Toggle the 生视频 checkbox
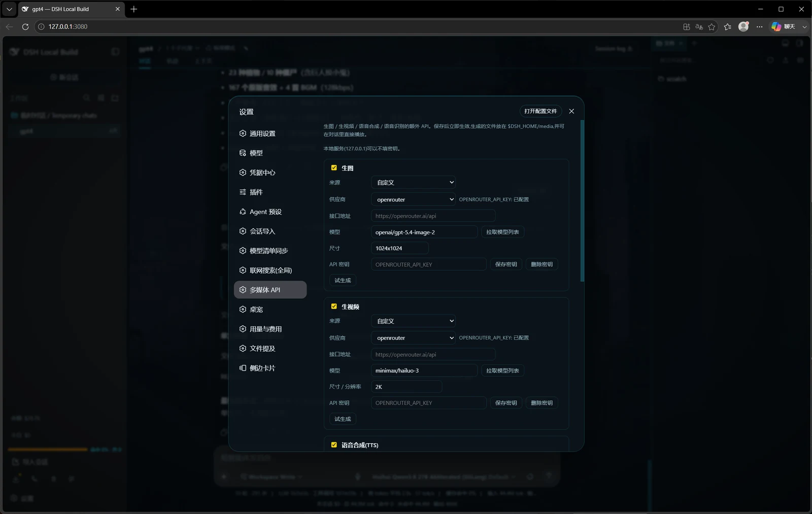Viewport: 812px width, 514px height. tap(334, 306)
